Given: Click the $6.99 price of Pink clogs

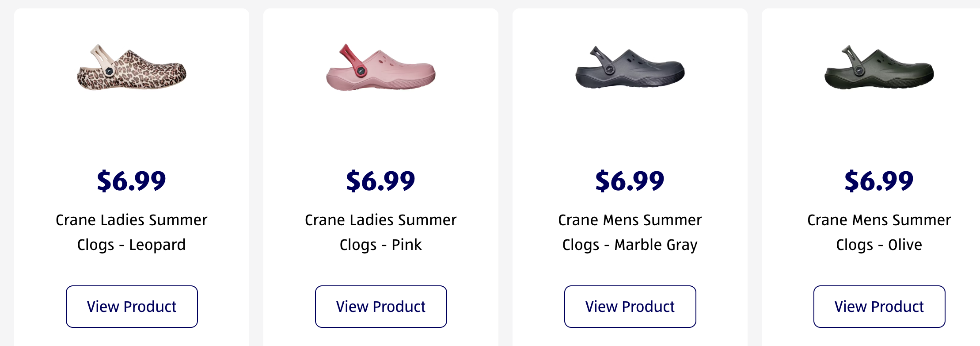Looking at the screenshot, I should pos(381,181).
